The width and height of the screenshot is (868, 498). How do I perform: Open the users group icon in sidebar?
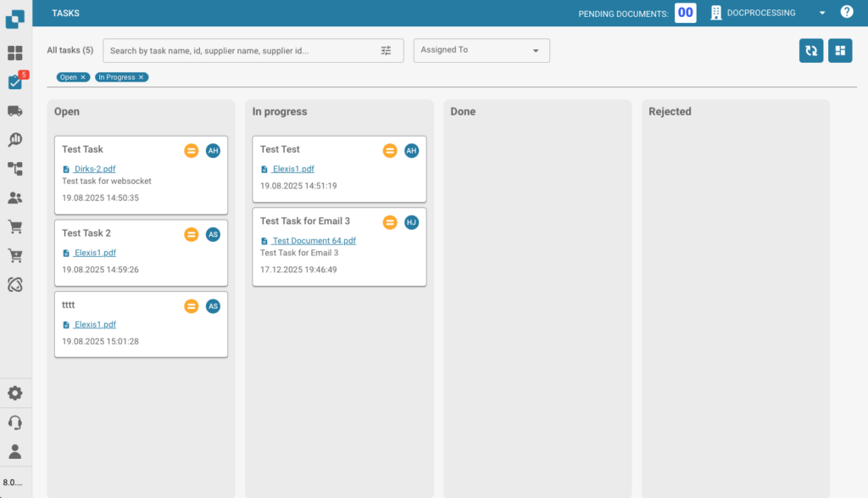[x=15, y=198]
